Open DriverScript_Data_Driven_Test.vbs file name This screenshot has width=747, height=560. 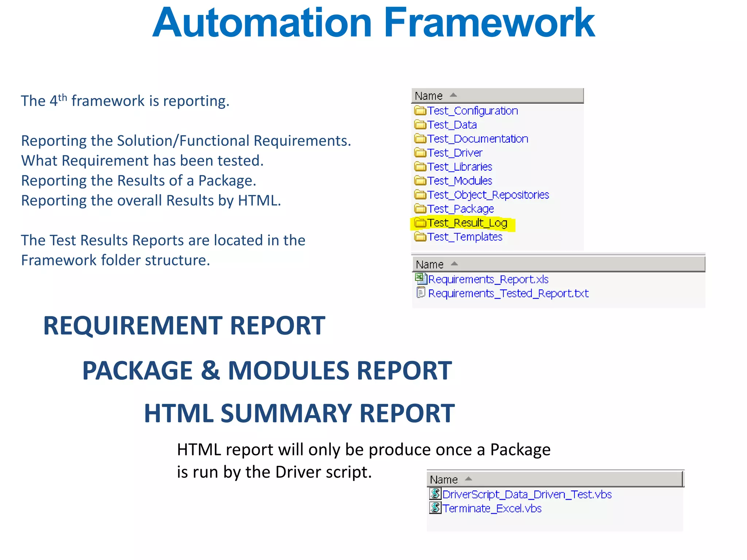527,494
